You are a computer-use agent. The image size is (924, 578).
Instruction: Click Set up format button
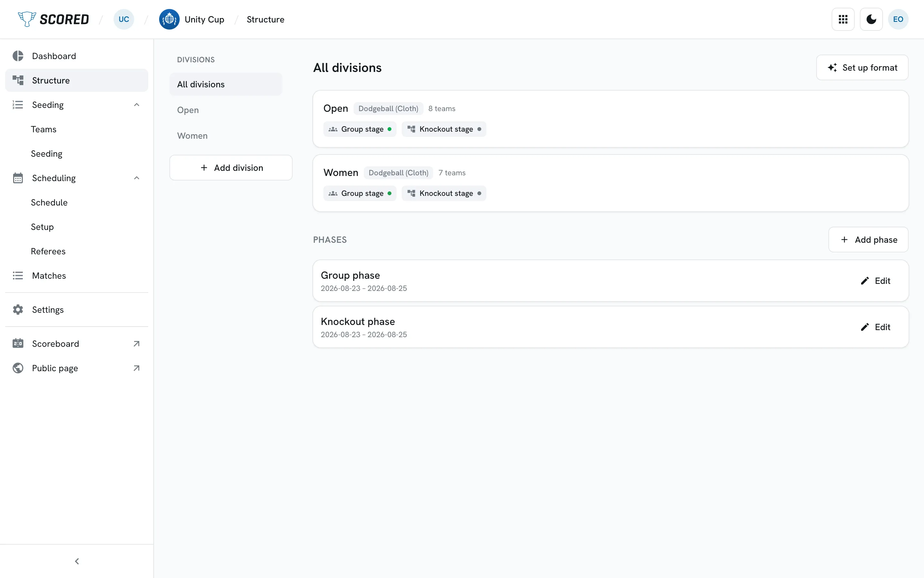pos(862,67)
